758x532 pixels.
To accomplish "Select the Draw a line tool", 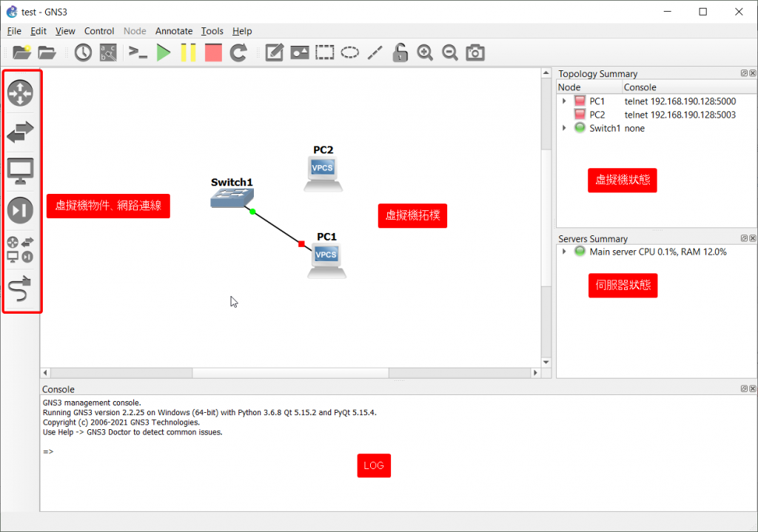I will pyautogui.click(x=375, y=53).
